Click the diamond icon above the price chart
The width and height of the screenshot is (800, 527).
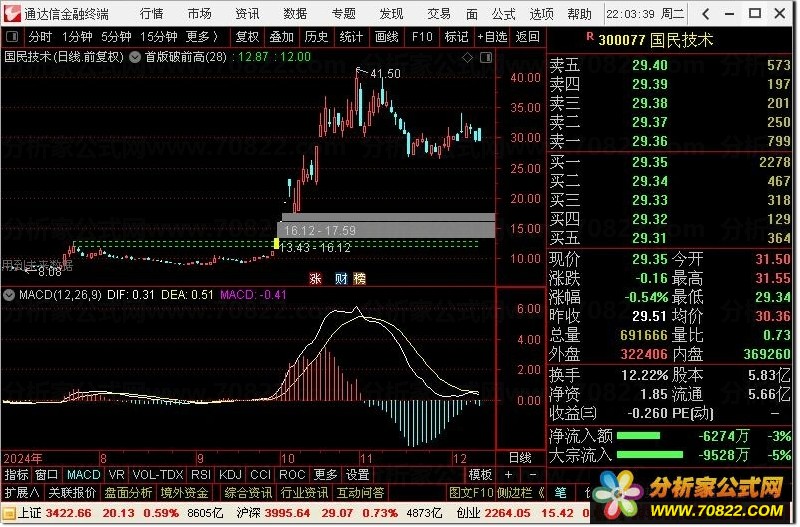pyautogui.click(x=467, y=58)
